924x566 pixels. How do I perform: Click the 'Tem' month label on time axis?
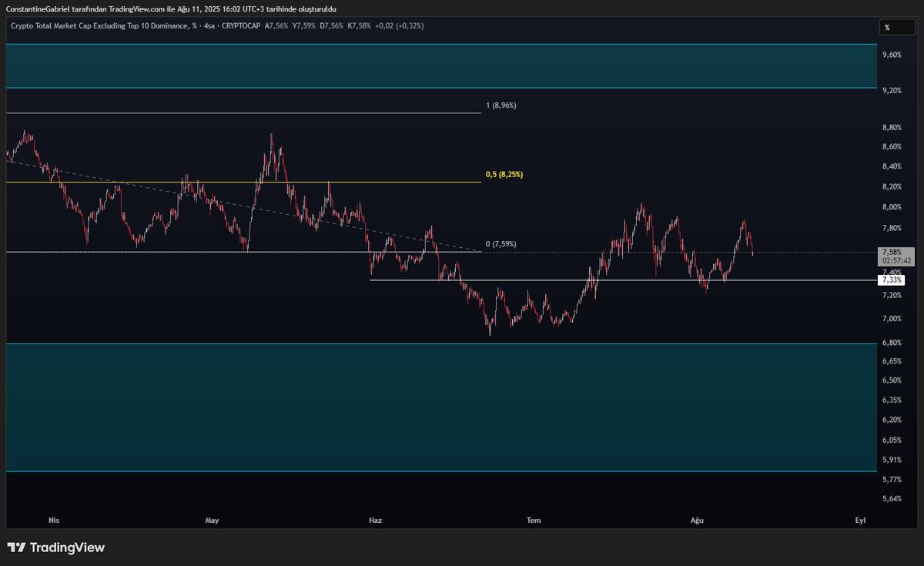click(x=534, y=520)
